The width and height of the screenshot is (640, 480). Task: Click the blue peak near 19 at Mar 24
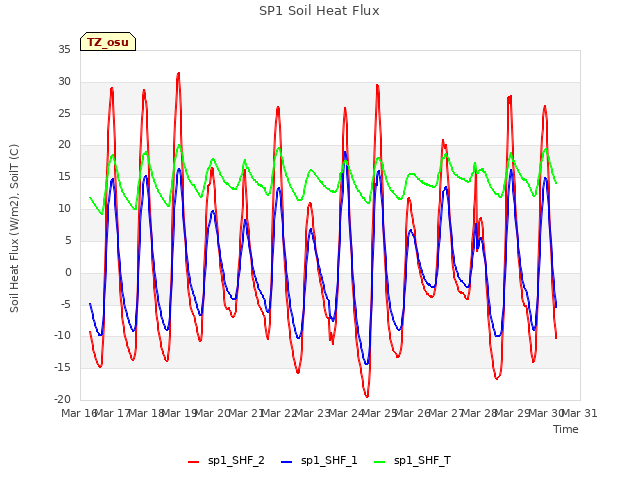pyautogui.click(x=345, y=152)
